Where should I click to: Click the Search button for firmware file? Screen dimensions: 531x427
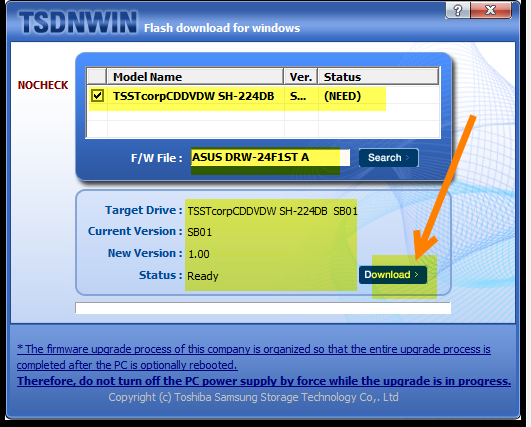click(x=388, y=157)
